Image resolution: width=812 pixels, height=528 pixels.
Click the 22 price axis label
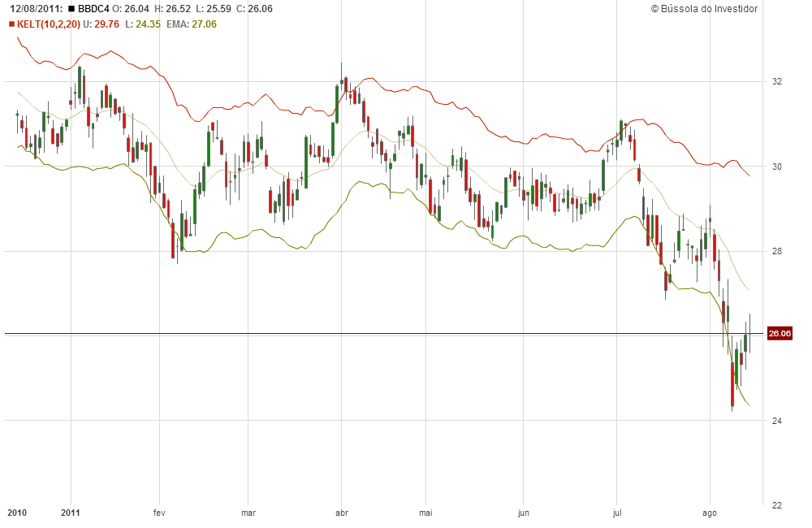tap(777, 505)
